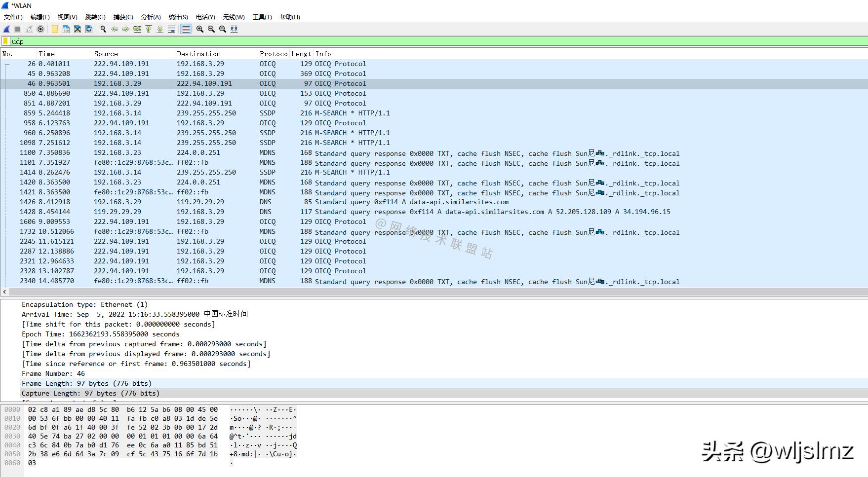Sort packets by Source column header
The height and width of the screenshot is (477, 868).
click(106, 54)
